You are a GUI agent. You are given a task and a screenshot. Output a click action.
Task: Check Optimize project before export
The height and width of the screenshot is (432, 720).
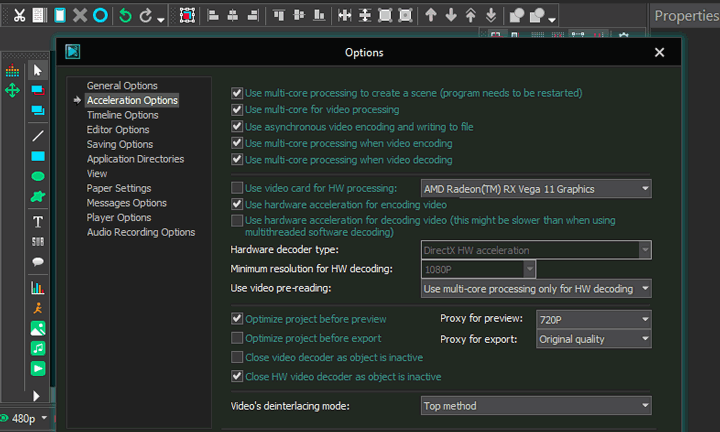237,339
